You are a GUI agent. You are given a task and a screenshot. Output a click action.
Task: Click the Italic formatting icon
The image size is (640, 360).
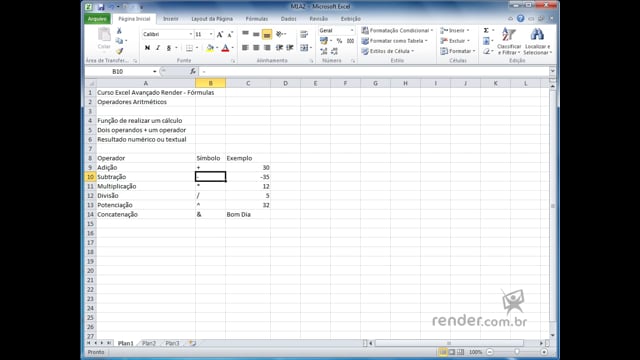click(158, 48)
